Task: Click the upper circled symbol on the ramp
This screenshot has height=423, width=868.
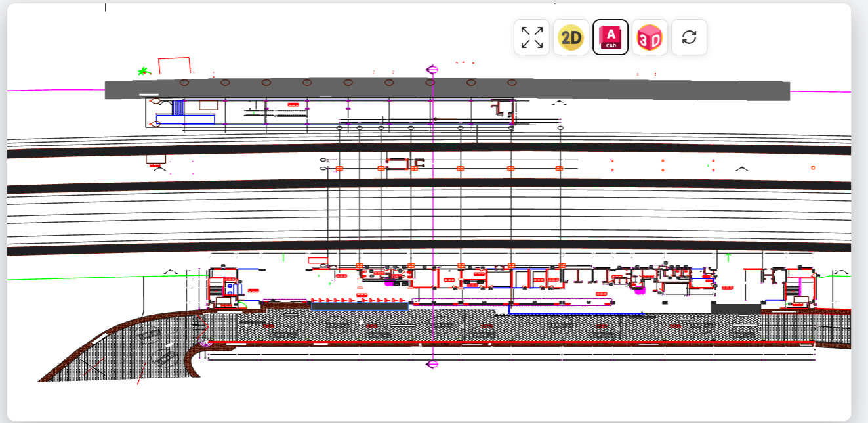Action: 147,334
